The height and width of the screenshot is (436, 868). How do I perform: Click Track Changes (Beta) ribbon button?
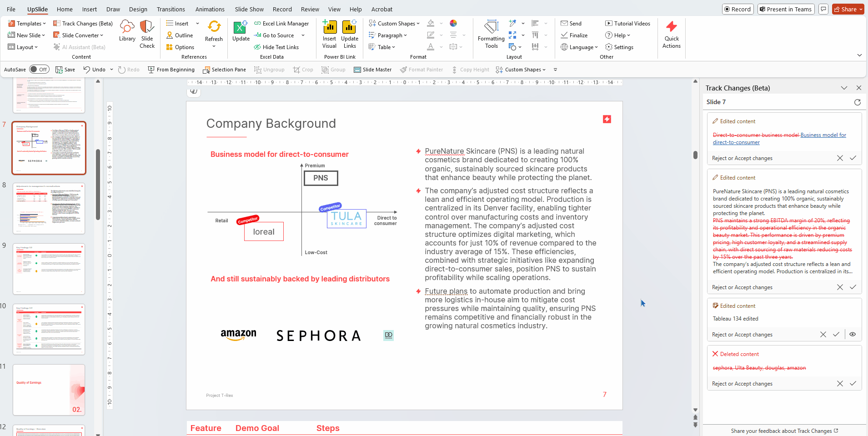(83, 24)
